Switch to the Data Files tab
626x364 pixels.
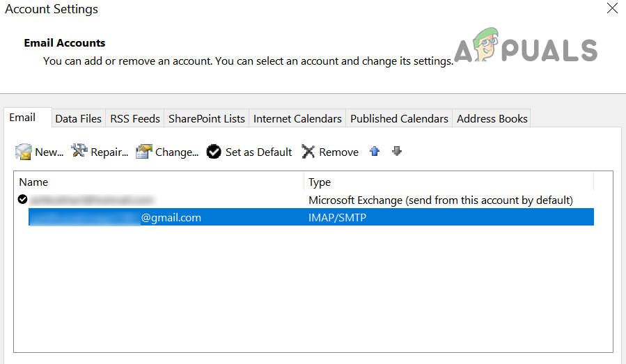pos(78,119)
